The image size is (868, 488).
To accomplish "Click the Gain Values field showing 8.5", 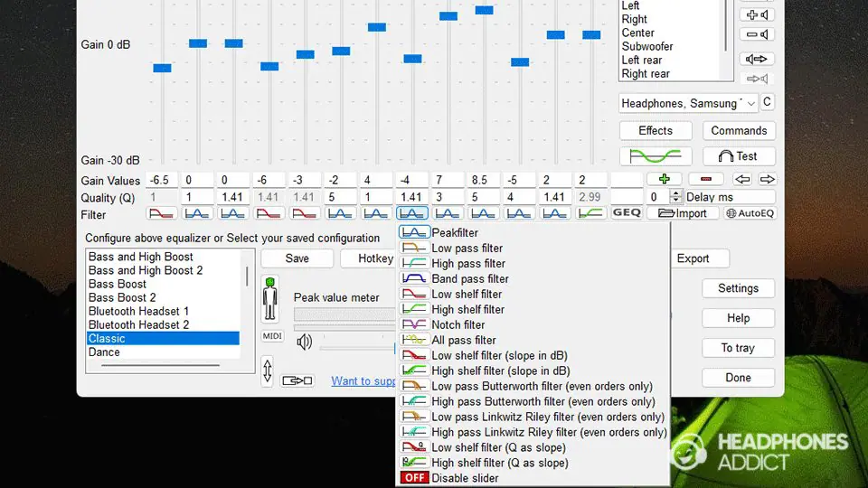I will pyautogui.click(x=483, y=180).
